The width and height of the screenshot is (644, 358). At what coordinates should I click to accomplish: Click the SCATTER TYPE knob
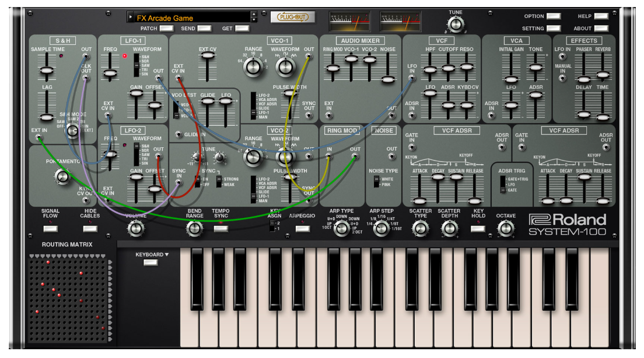click(420, 228)
